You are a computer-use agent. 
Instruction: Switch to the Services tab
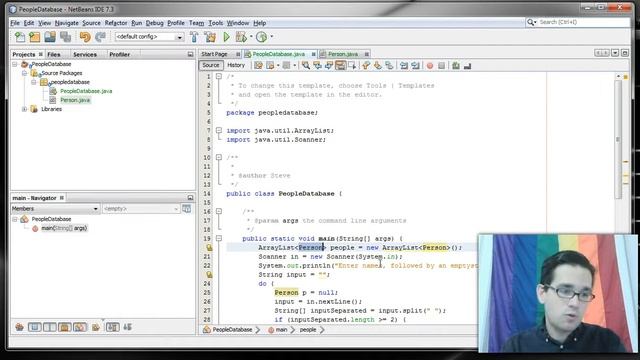tap(85, 54)
